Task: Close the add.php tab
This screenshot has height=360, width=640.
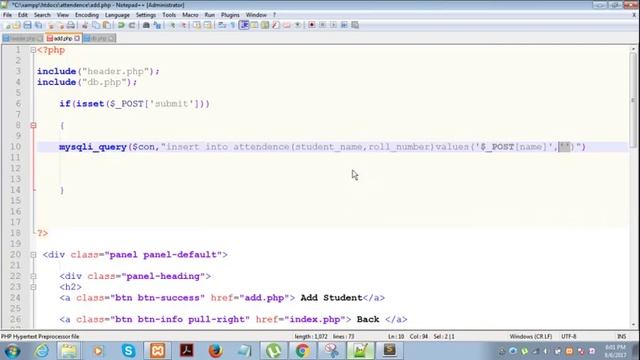Action: coord(77,38)
